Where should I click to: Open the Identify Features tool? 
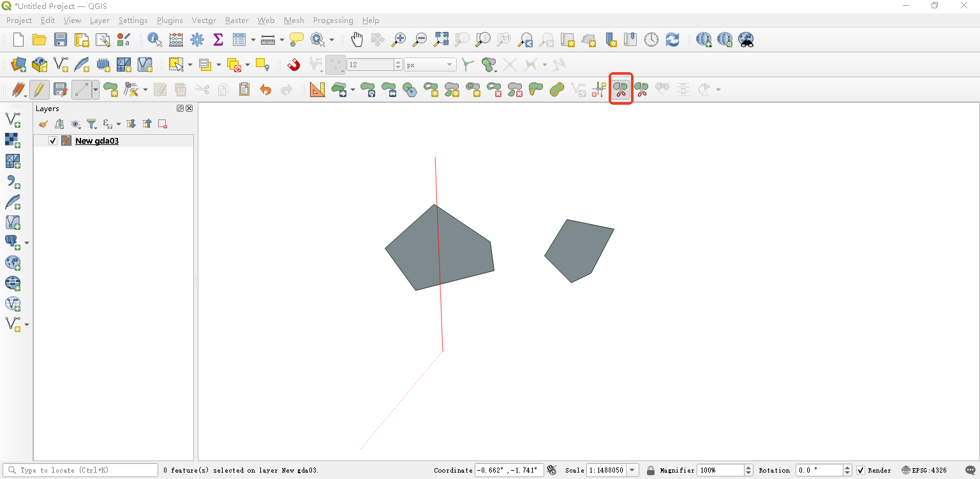click(x=154, y=40)
